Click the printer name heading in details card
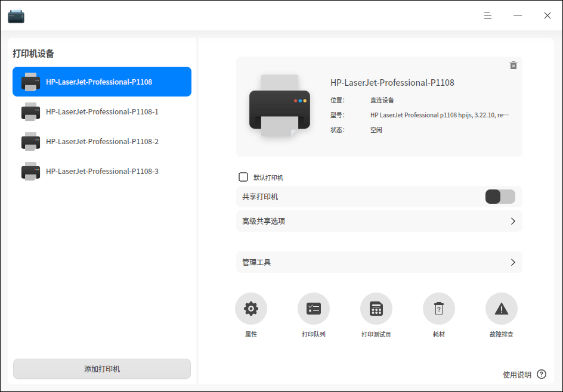The image size is (563, 392). pyautogui.click(x=392, y=83)
